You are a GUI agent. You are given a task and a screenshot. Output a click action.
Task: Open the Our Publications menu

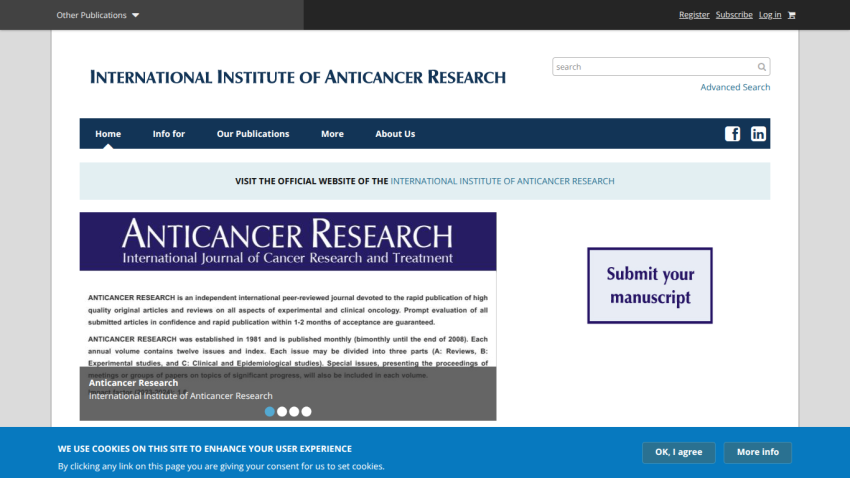253,134
